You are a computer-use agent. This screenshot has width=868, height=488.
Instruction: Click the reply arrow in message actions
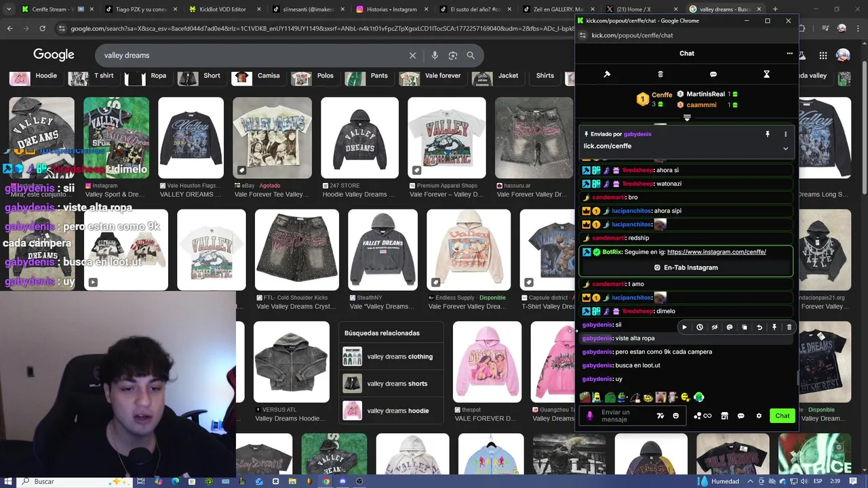[759, 327]
